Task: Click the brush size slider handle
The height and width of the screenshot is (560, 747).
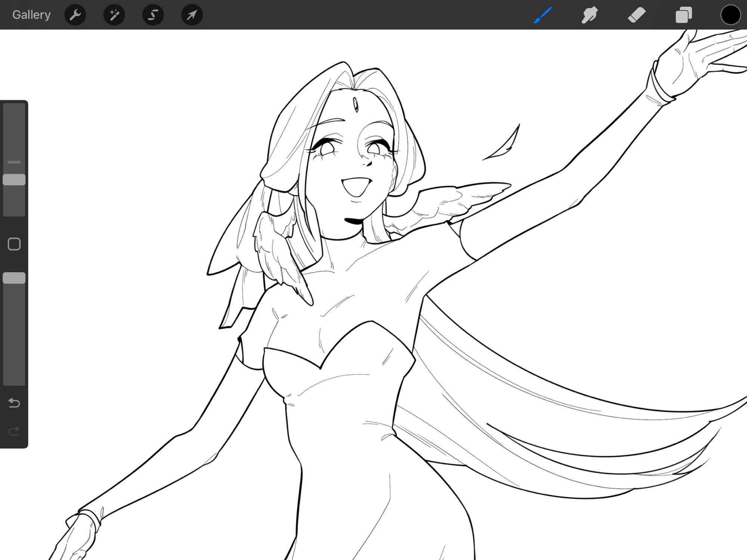Action: [14, 180]
